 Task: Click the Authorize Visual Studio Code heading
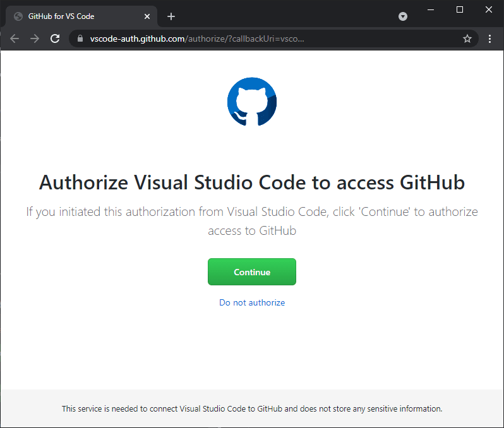tap(251, 182)
